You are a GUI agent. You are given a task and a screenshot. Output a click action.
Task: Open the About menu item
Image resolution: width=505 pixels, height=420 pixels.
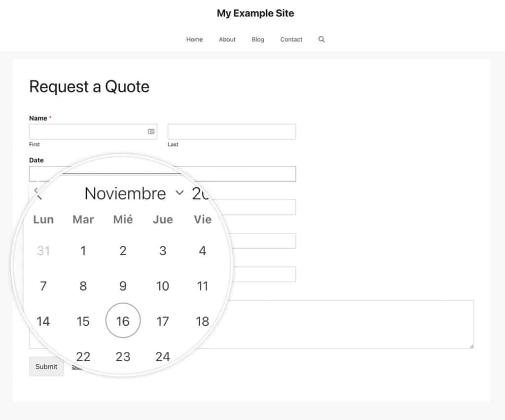[x=227, y=39]
